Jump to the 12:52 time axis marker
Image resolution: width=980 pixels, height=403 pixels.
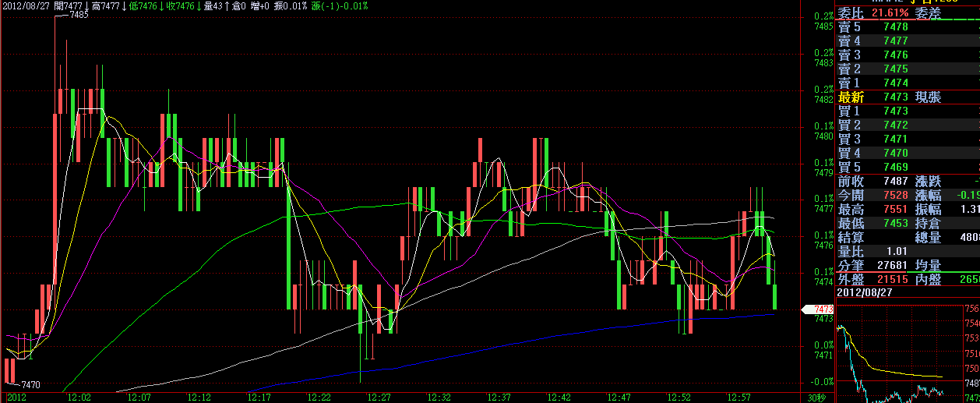(679, 398)
